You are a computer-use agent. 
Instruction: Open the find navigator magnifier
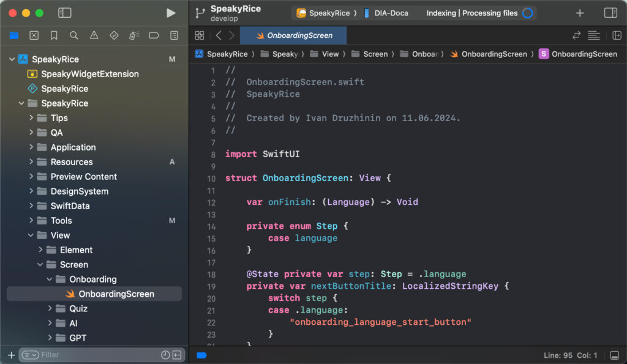74,35
